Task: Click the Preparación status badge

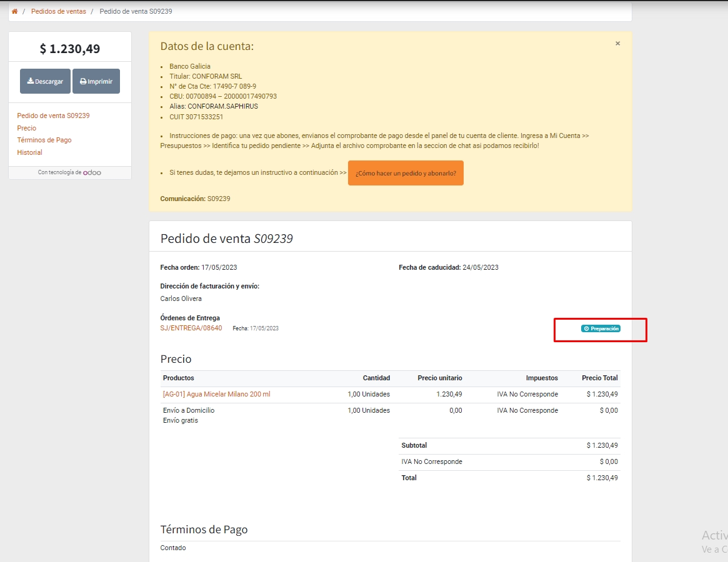Action: coord(601,328)
